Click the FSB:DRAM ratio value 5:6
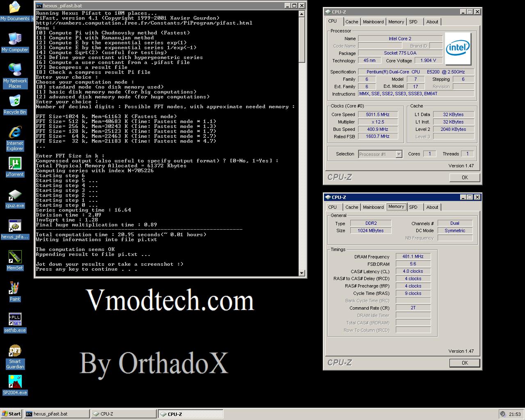525x420 pixels. click(x=413, y=264)
